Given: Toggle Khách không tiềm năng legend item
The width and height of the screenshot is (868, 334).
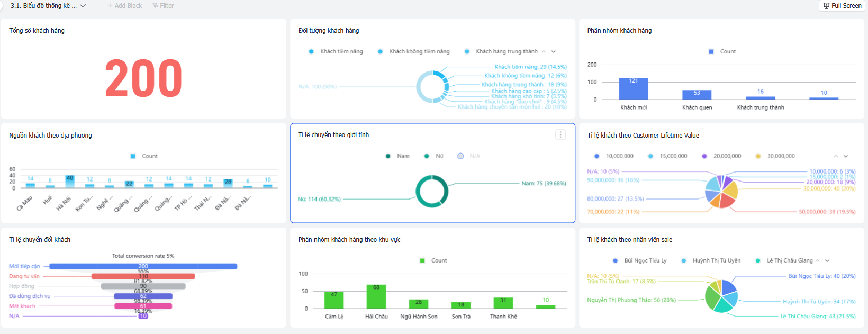Looking at the screenshot, I should tap(414, 51).
